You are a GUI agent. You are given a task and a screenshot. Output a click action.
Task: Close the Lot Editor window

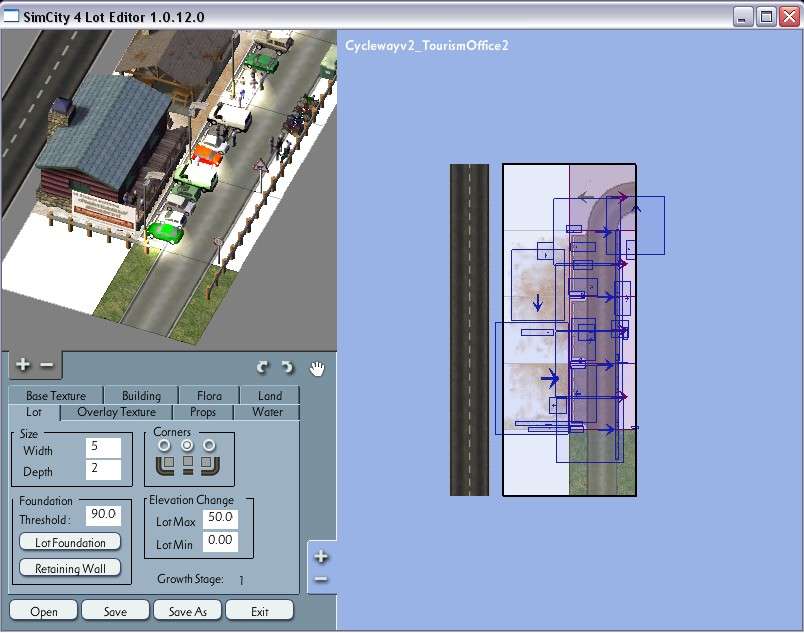tap(789, 17)
